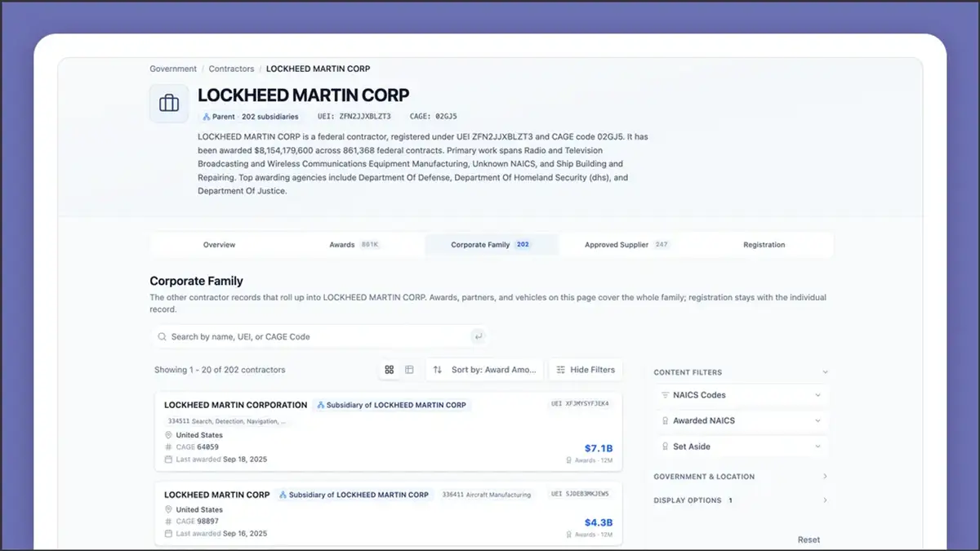Click 'Showing 1 - 20 of 202 contractors' text
The image size is (980, 551).
[x=220, y=370]
